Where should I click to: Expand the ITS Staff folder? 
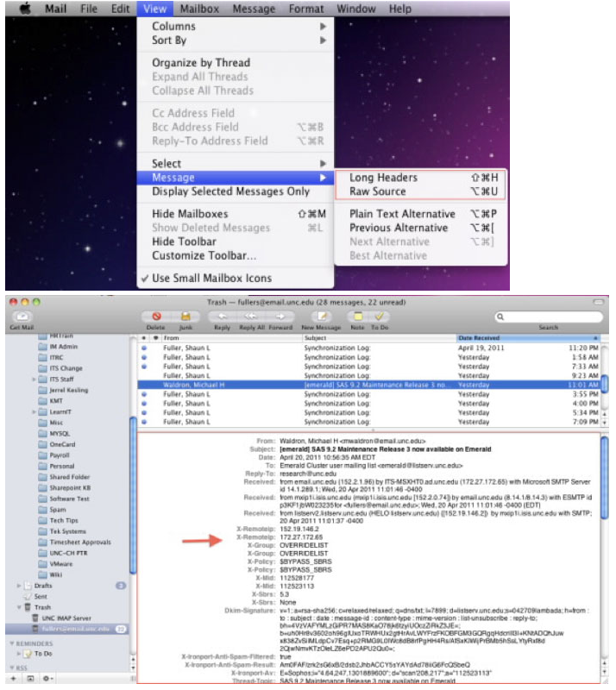(x=34, y=379)
